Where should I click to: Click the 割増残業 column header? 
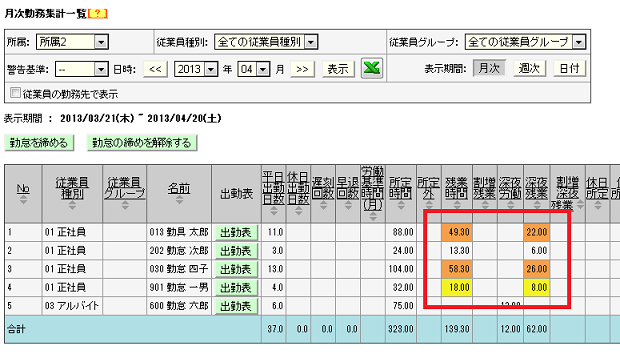pyautogui.click(x=485, y=188)
